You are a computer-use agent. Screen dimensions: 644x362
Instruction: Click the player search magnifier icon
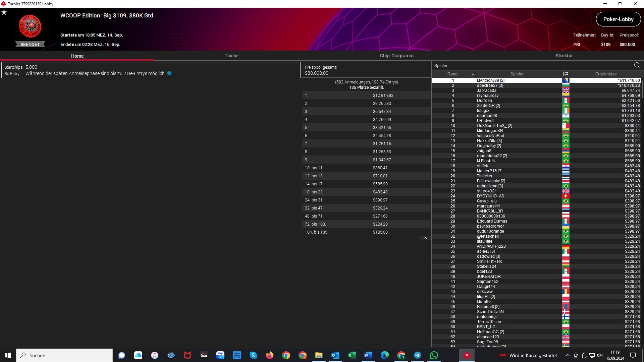[637, 65]
